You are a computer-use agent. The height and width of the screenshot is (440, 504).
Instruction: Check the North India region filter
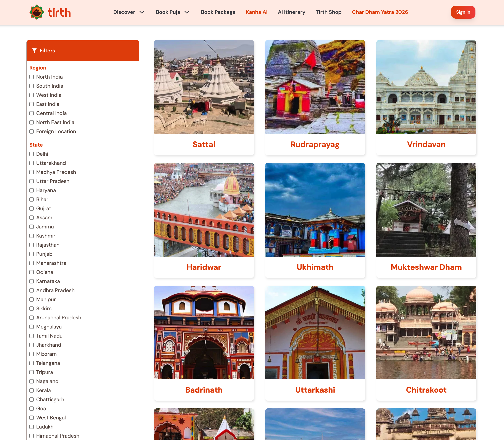32,77
